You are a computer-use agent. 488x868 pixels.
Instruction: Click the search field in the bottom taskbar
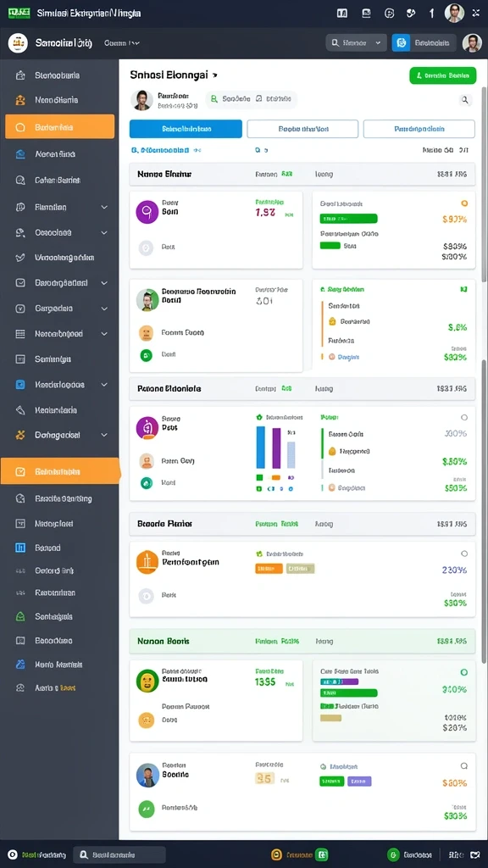point(119,854)
